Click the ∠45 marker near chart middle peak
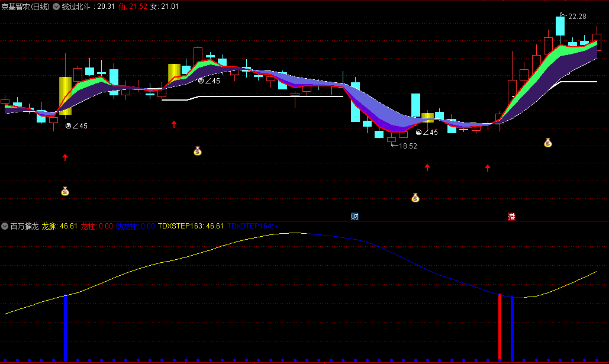Viewport: 609px width, 364px height. 209,81
